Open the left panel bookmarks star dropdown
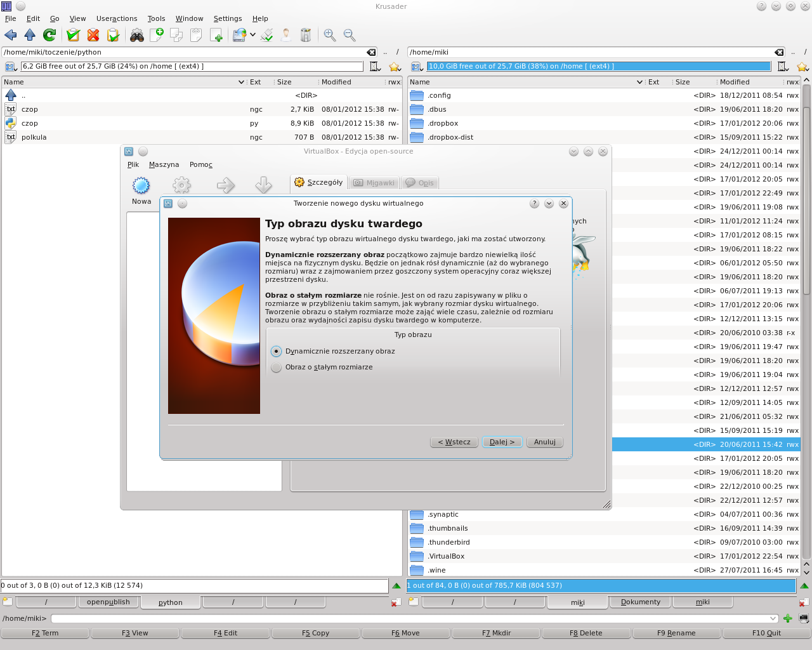This screenshot has height=650, width=812. coord(395,67)
